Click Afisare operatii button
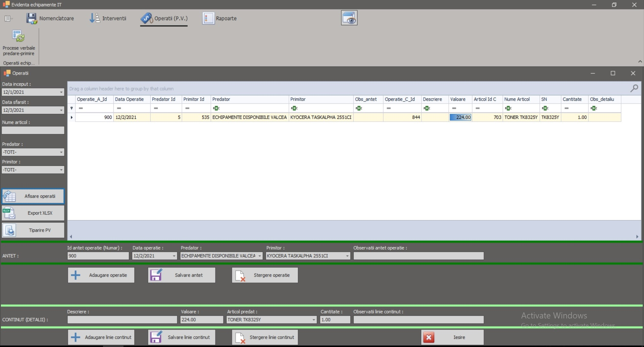 [33, 196]
